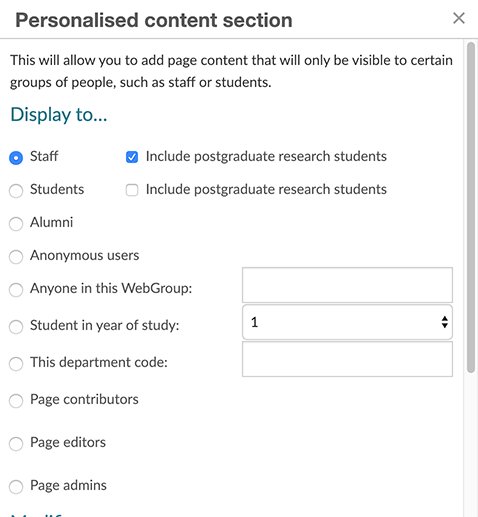Check Include postgraduate research students for Students

(x=132, y=190)
